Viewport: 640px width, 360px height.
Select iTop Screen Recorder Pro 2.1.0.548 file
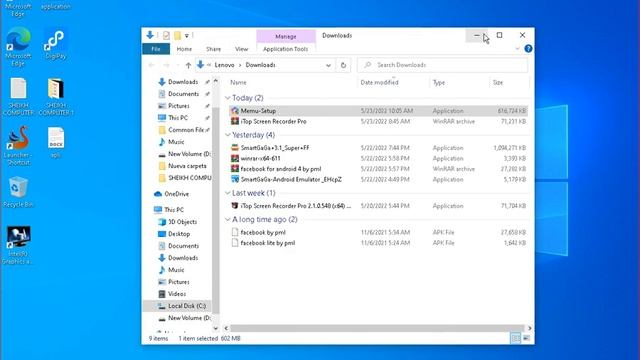(378, 206)
